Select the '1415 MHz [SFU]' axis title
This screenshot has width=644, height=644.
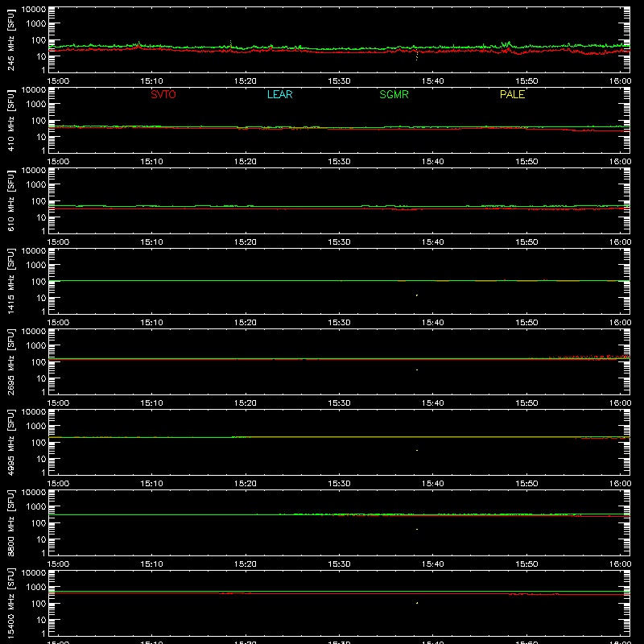click(x=10, y=281)
